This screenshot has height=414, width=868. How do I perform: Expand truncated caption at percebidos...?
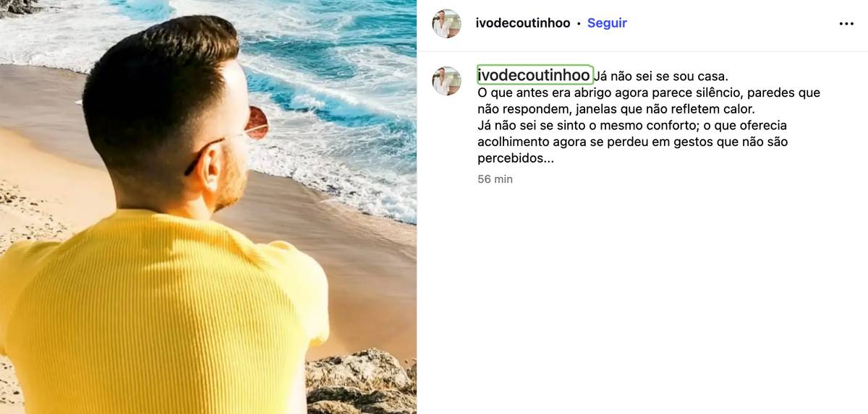pos(516,158)
